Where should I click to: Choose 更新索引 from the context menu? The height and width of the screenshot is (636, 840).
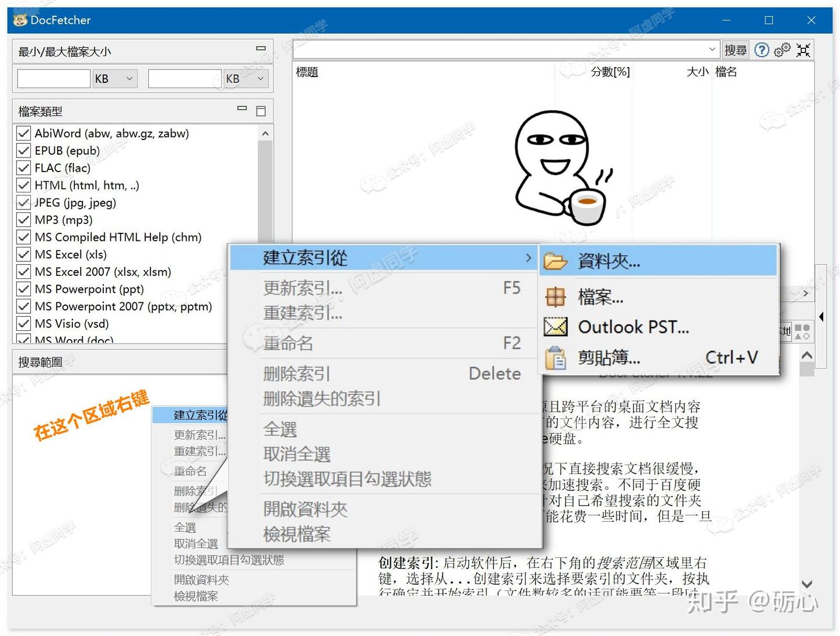click(302, 288)
